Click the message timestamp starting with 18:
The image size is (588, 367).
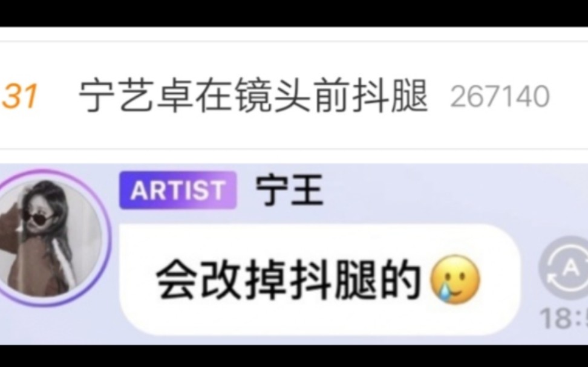tap(564, 319)
